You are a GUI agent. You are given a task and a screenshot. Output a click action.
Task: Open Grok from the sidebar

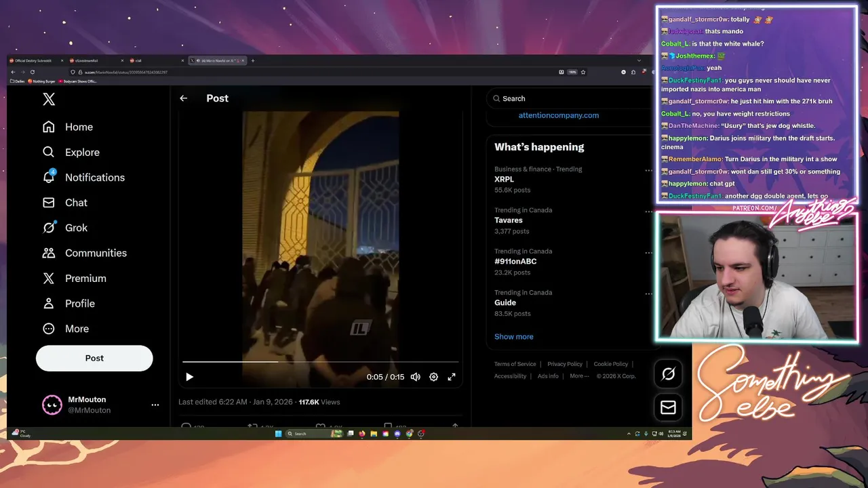point(65,228)
